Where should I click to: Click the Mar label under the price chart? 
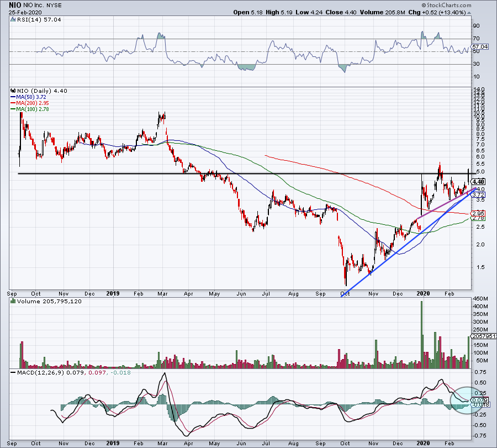tap(162, 293)
